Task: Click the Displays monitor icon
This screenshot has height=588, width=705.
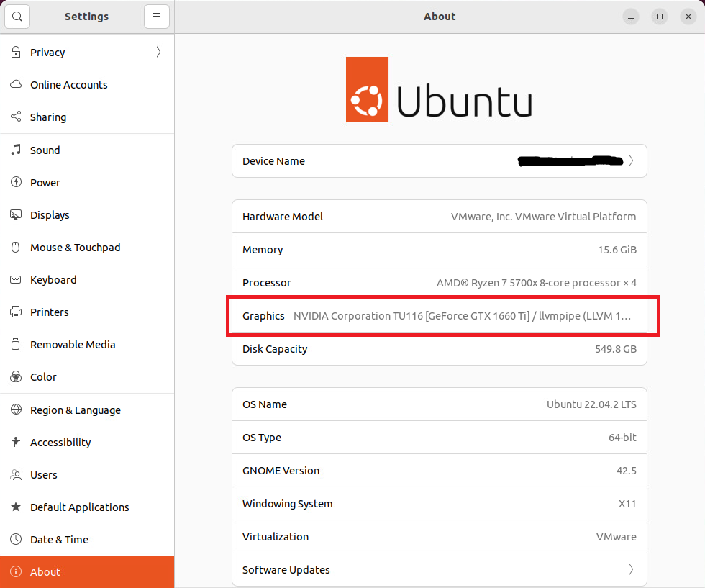Action: click(x=16, y=215)
